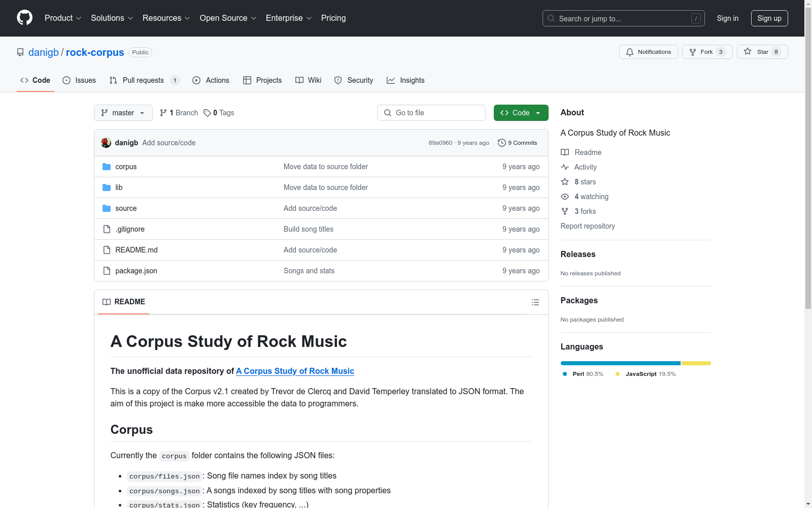Click the book icon beside Readme
This screenshot has height=508, width=812.
click(x=565, y=152)
